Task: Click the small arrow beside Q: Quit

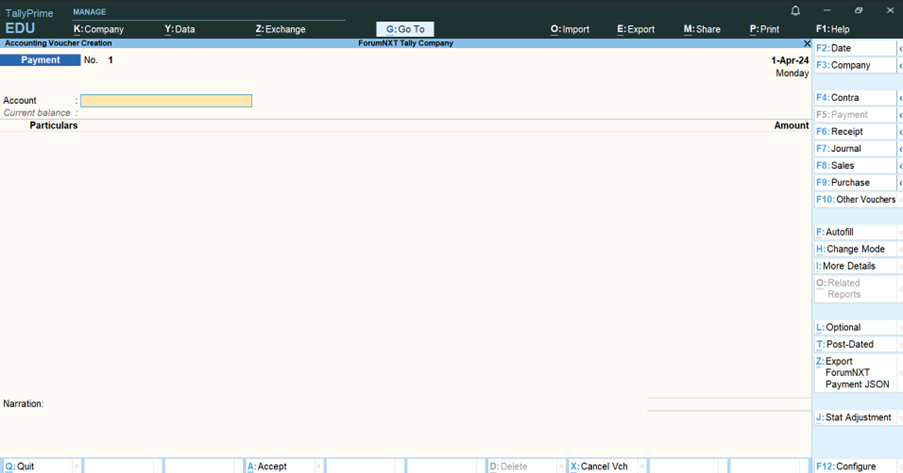Action: point(76,466)
